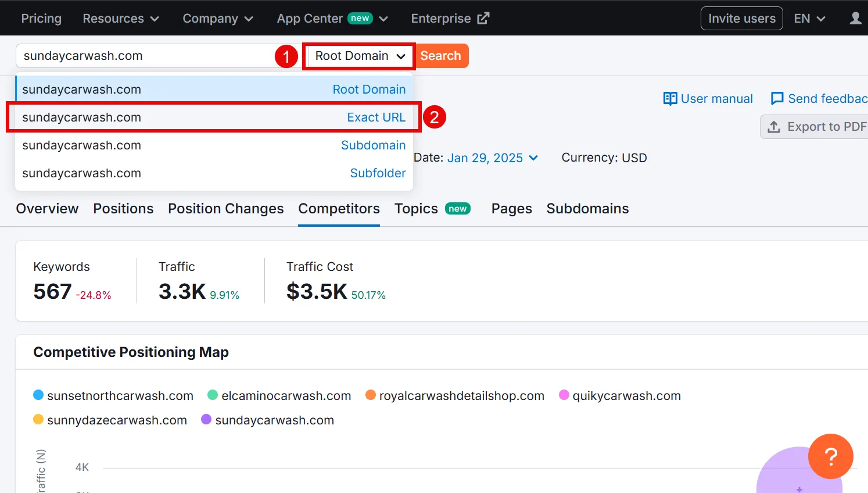
Task: Switch to the Position Changes tab
Action: click(x=226, y=209)
